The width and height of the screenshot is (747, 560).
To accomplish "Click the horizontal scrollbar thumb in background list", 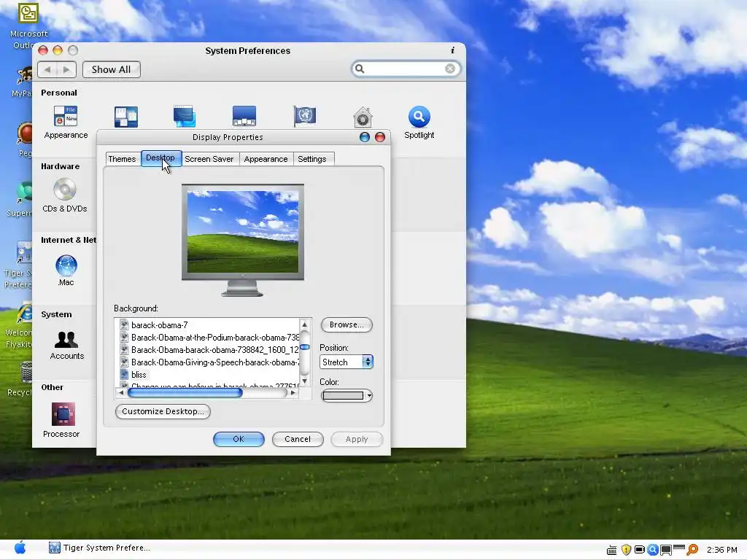I will click(185, 393).
